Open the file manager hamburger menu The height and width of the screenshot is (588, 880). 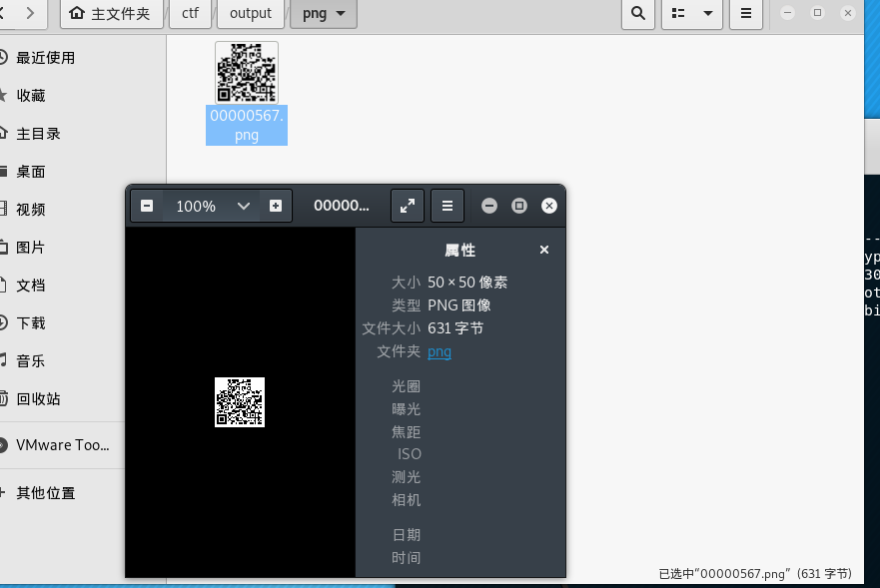(x=745, y=13)
